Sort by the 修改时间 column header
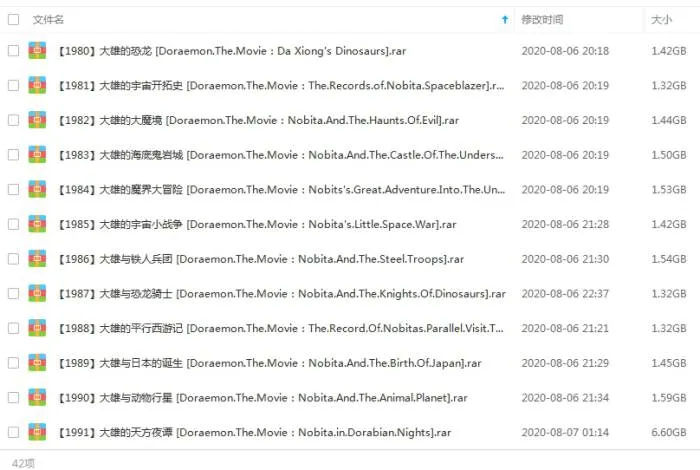Screen dimensions: 700x470 click(542, 20)
